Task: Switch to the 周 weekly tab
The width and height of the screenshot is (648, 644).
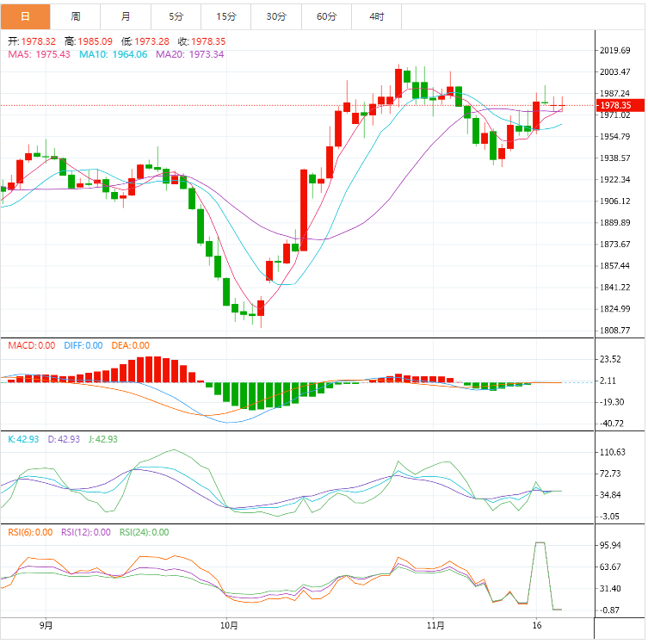Action: pos(76,16)
